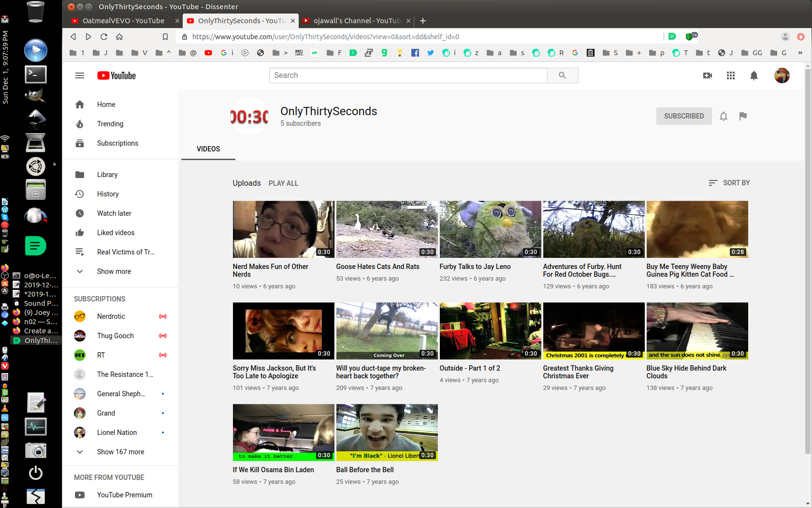Enable channel notifications next to SUBSCRIBED

coord(723,116)
